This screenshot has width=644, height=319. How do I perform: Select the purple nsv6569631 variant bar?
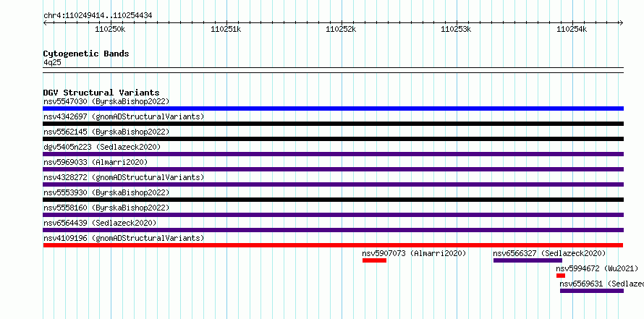(x=592, y=291)
